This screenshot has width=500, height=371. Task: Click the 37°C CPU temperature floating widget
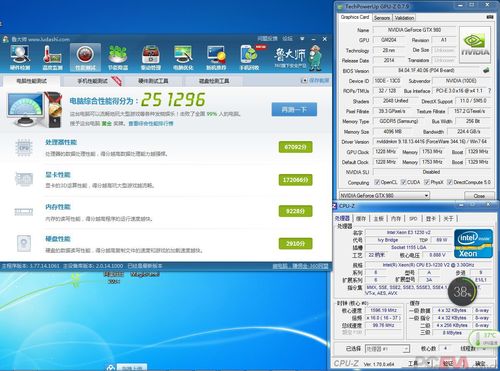coord(485,339)
